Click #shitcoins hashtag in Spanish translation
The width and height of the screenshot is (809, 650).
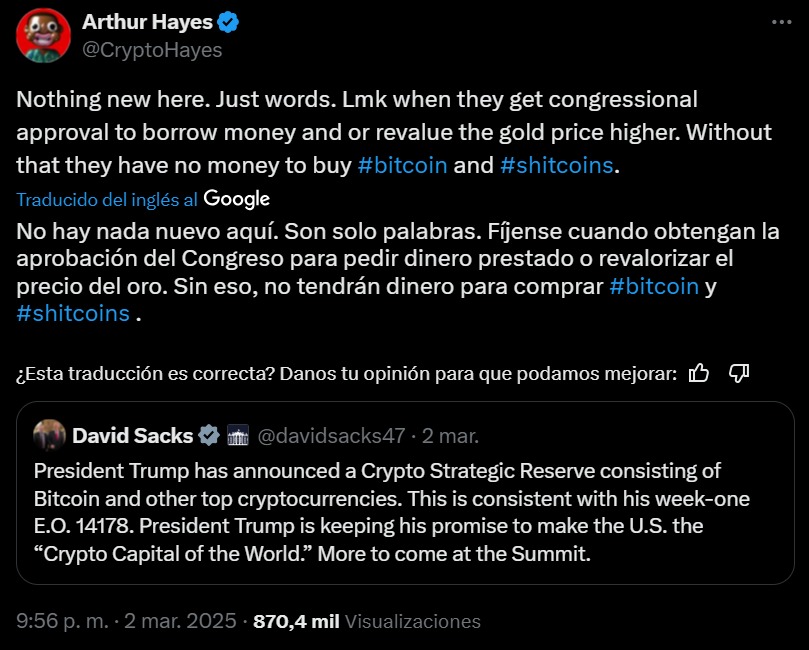73,313
